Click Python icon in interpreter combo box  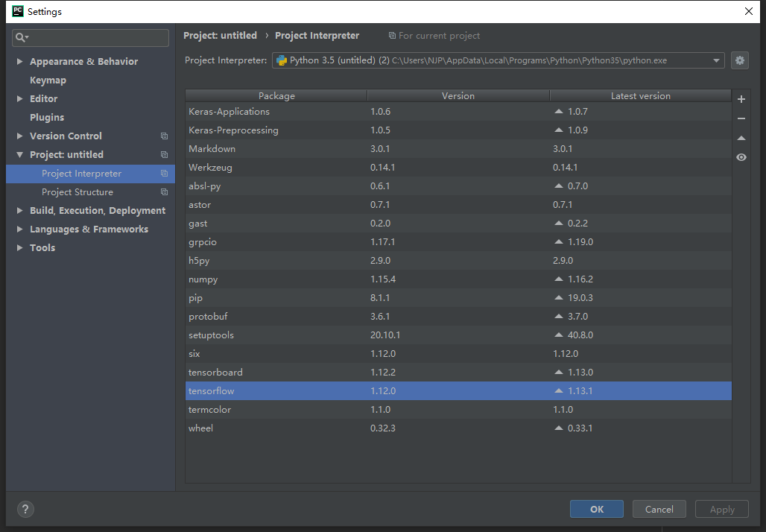click(282, 60)
